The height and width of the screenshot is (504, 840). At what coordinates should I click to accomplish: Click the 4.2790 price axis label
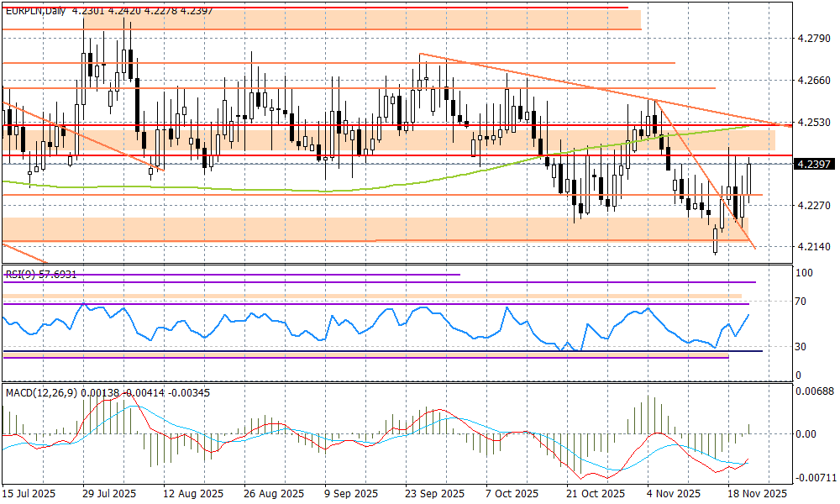(814, 39)
